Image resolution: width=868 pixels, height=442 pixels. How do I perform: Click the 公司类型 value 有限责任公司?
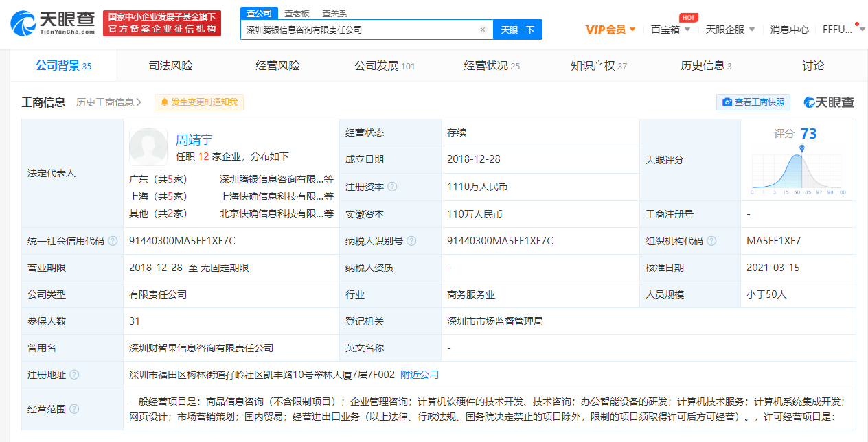coord(158,294)
